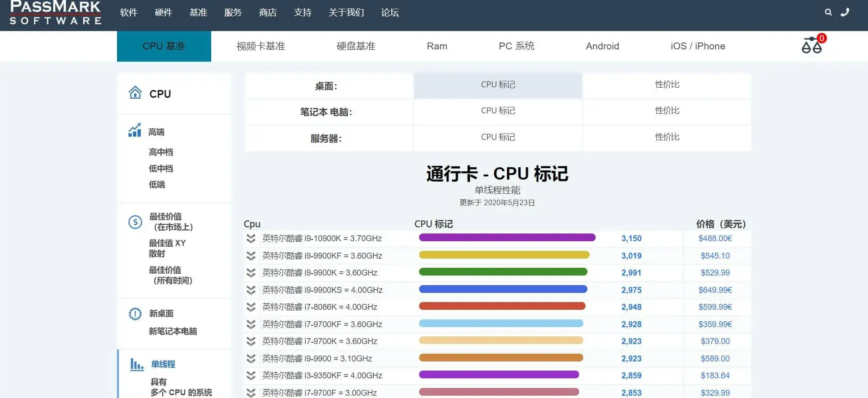Viewport: 868px width, 398px height.
Task: Click the i7-9700K price $379.00
Action: pyautogui.click(x=715, y=341)
